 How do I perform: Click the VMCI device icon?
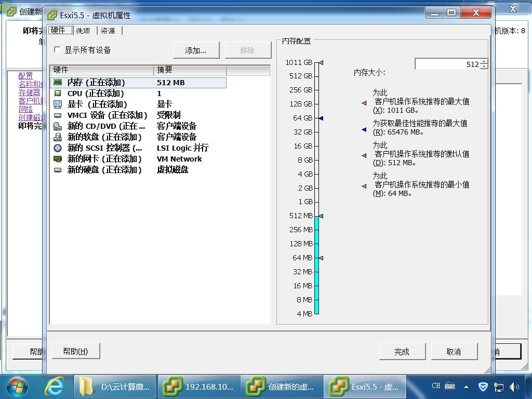click(x=58, y=115)
